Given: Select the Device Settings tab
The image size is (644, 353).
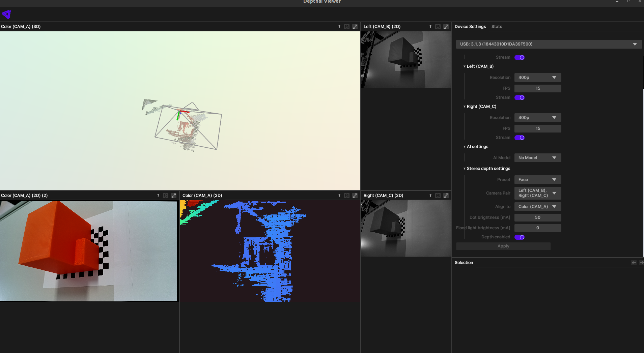Looking at the screenshot, I should (470, 27).
